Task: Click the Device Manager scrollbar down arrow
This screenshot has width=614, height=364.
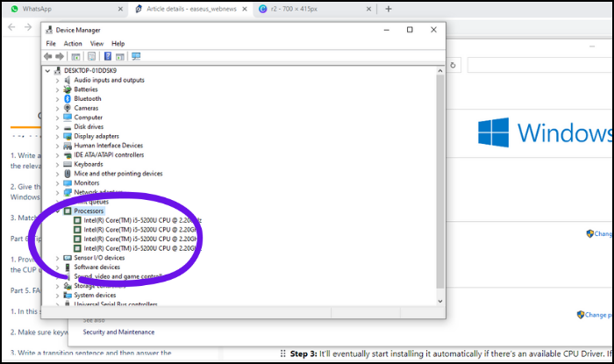Action: [x=440, y=301]
